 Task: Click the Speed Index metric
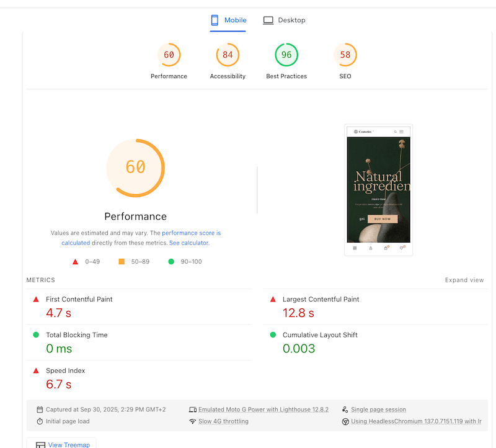(65, 370)
